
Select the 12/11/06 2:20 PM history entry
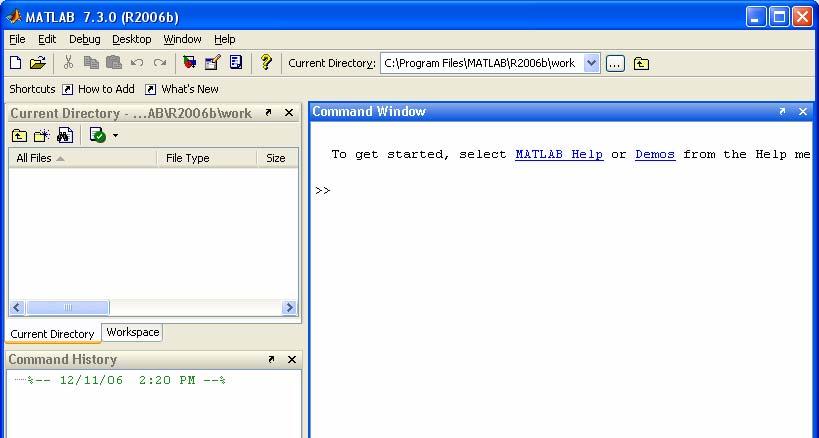coord(126,380)
